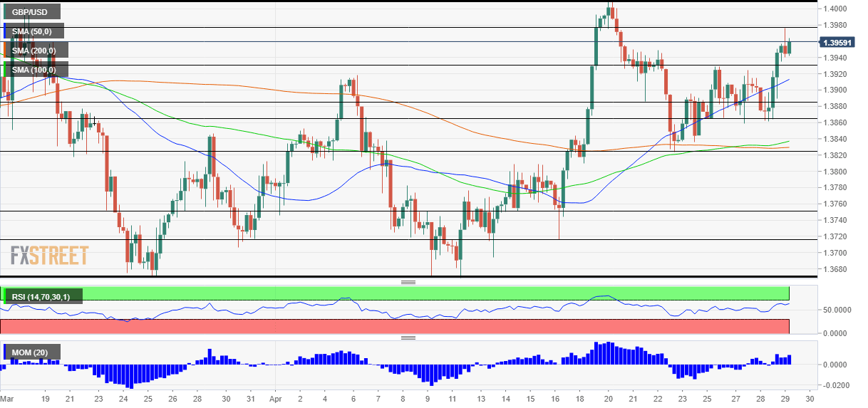Click the GBP/USD symbol label
The height and width of the screenshot is (408, 868).
(31, 11)
